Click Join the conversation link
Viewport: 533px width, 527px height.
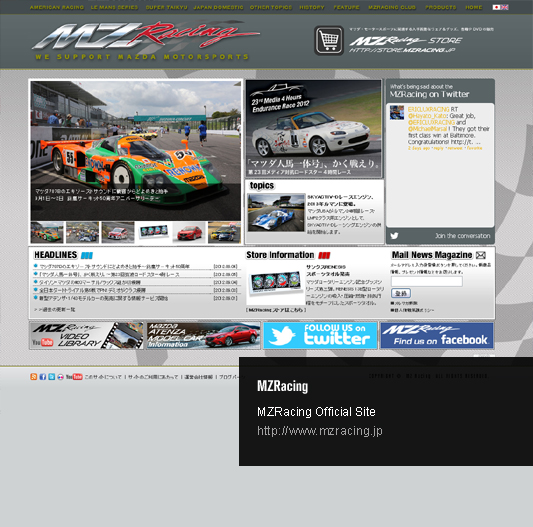tap(462, 236)
